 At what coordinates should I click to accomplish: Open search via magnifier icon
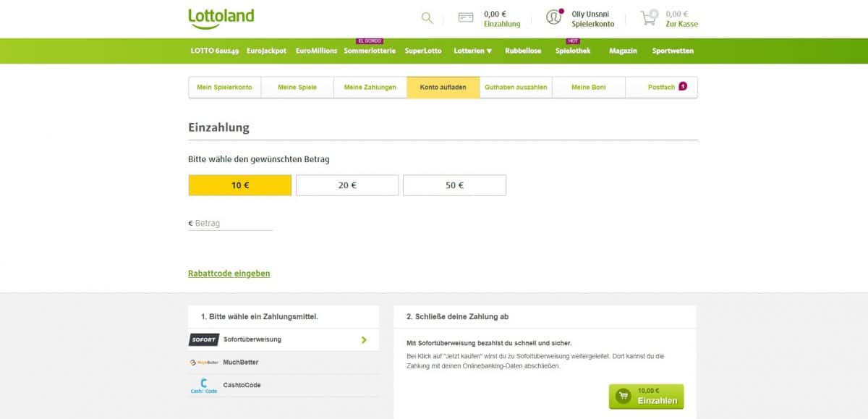coord(427,18)
